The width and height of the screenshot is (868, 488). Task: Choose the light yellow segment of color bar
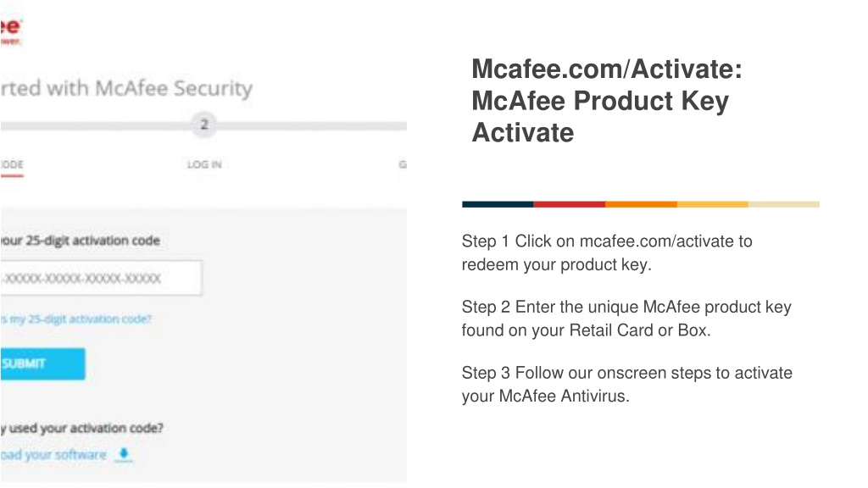(712, 204)
